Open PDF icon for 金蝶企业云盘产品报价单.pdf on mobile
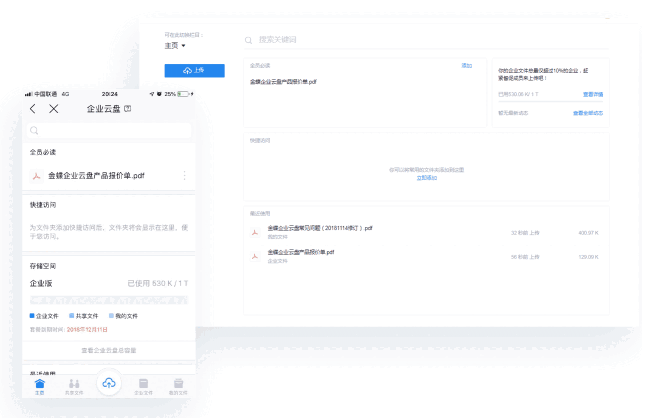The image size is (650, 418). pyautogui.click(x=36, y=176)
